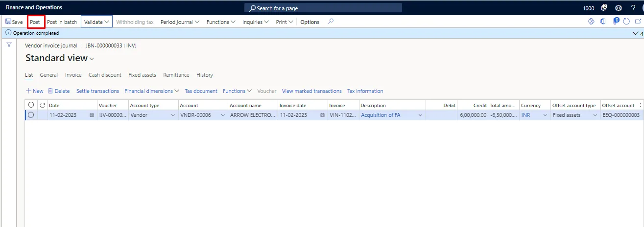Image resolution: width=644 pixels, height=227 pixels.
Task: Click Settle transactions
Action: [x=97, y=91]
